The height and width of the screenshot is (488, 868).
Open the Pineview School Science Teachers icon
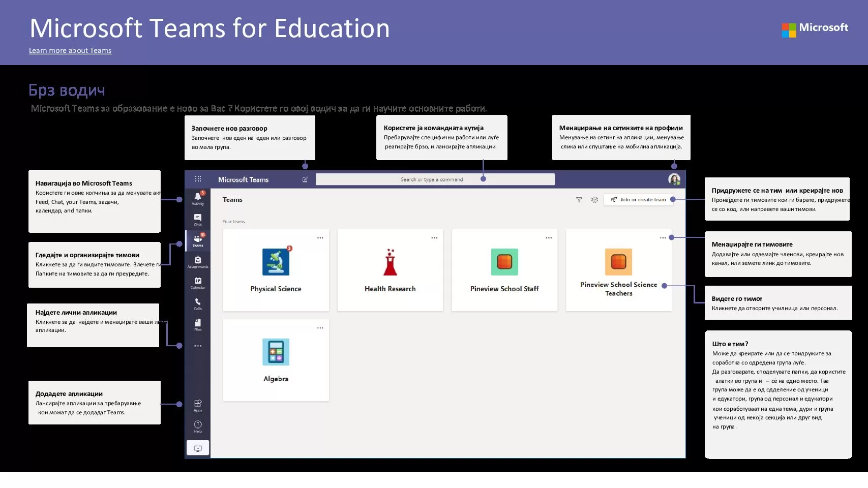click(x=618, y=262)
